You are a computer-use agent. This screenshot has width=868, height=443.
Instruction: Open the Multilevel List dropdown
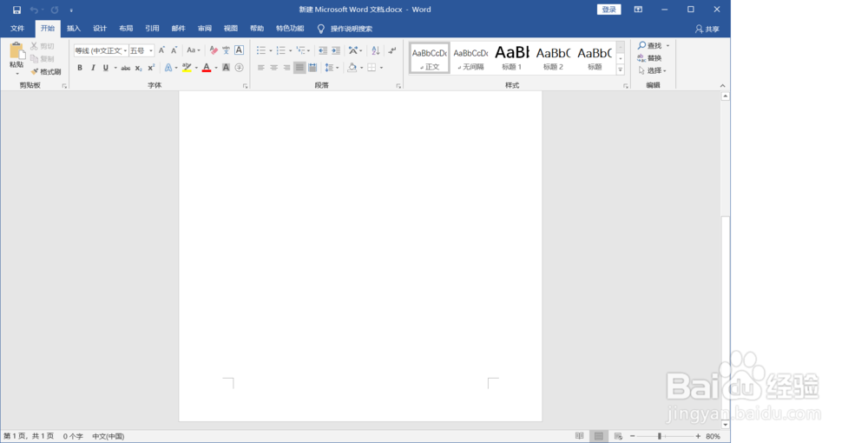(x=309, y=50)
